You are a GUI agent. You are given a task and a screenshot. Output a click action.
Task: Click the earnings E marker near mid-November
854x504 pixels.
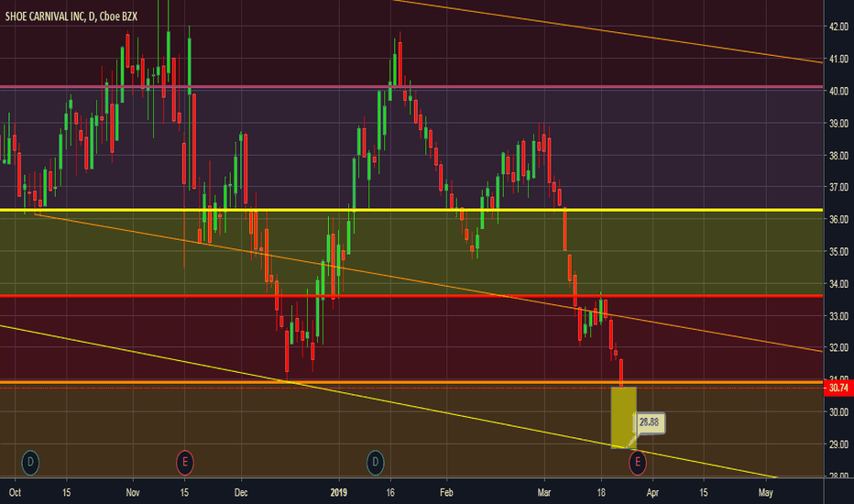pyautogui.click(x=184, y=463)
